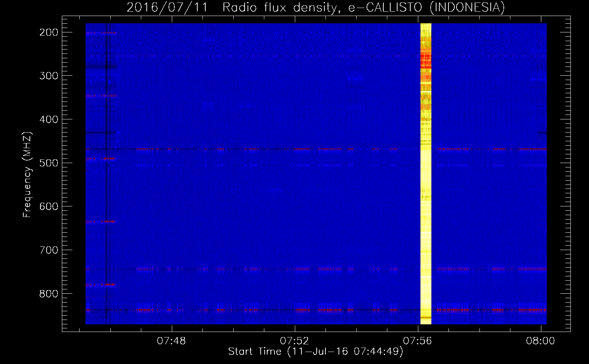Image resolution: width=589 pixels, height=364 pixels.
Task: Click the dark vertical line near spectrogram start
Action: click(106, 174)
